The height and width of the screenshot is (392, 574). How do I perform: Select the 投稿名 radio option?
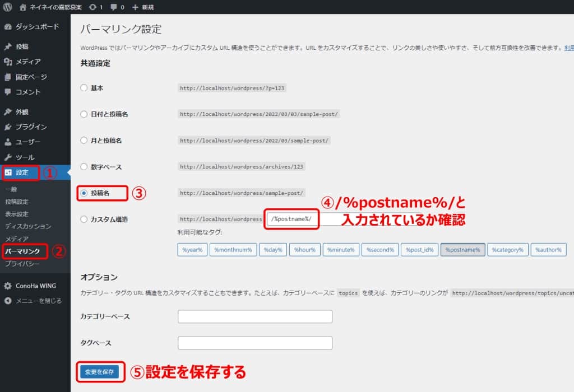84,193
